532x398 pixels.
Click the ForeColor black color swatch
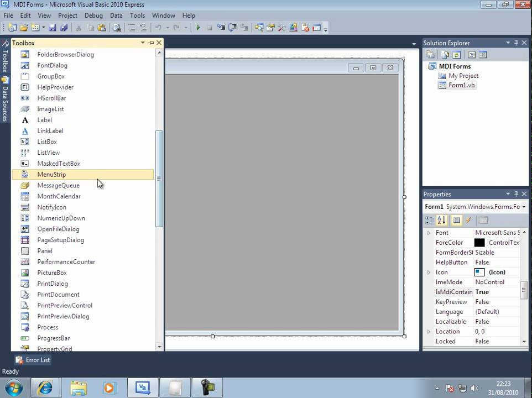point(479,243)
